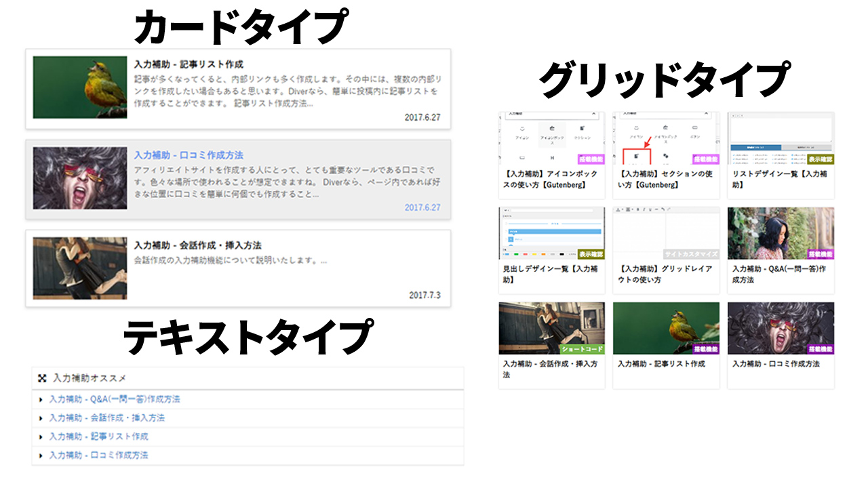Click the expand icon beside 入力補助オススメ
Screen dimensions: 868x488
tap(42, 378)
